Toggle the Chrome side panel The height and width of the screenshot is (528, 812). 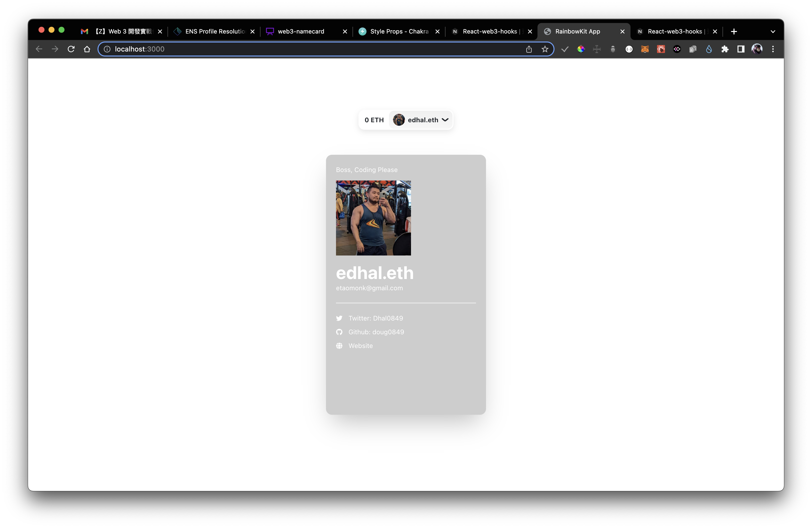click(x=741, y=49)
